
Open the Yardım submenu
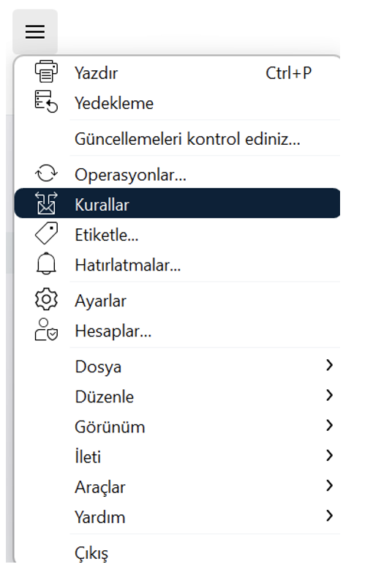pos(177,516)
